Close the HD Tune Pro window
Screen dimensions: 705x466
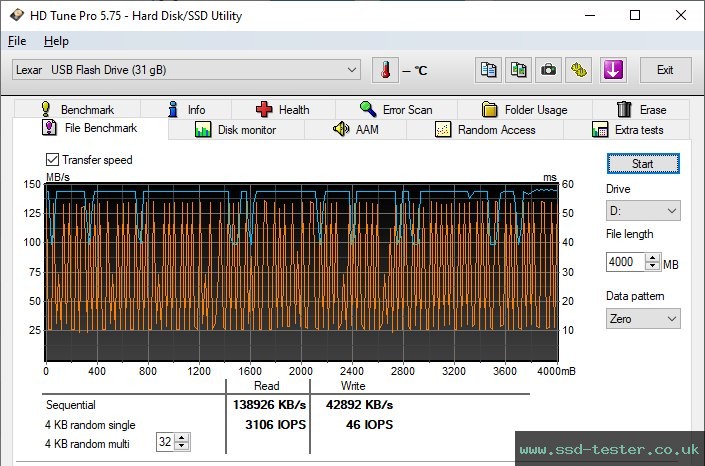click(x=681, y=15)
